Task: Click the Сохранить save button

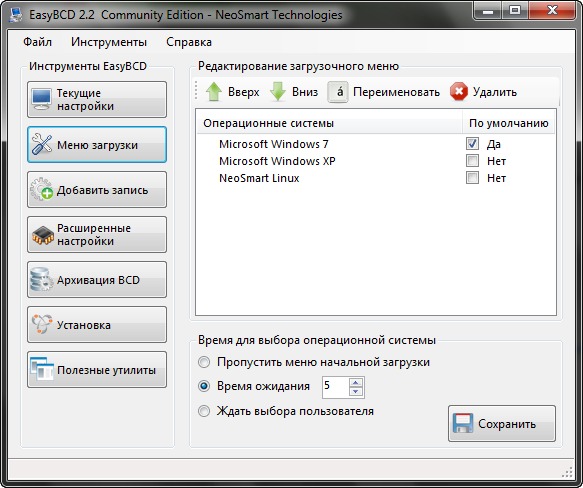Action: (502, 424)
